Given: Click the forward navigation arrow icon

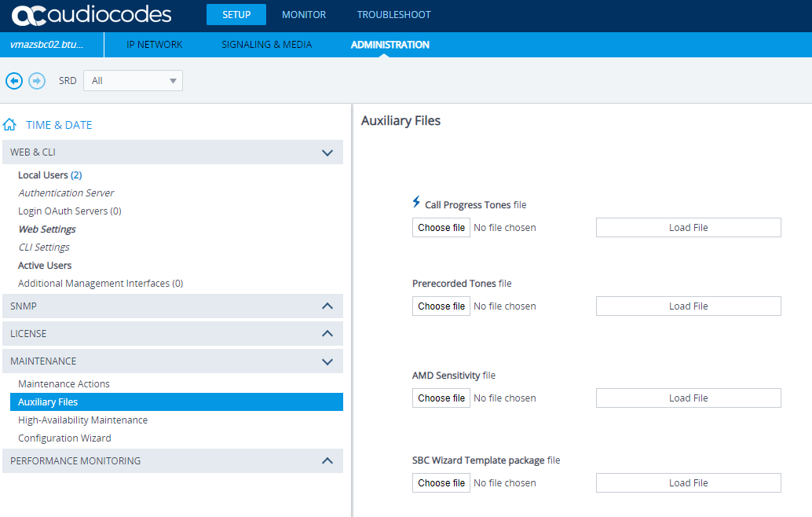Looking at the screenshot, I should point(37,81).
